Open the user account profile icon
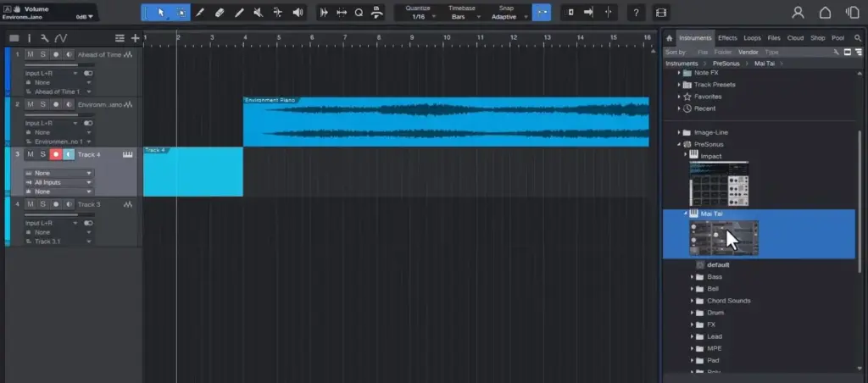868x383 pixels. tap(798, 12)
